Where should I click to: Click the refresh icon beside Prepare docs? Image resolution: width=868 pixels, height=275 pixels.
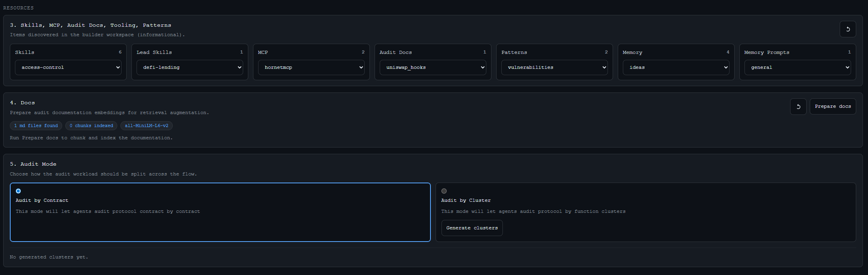pyautogui.click(x=798, y=107)
